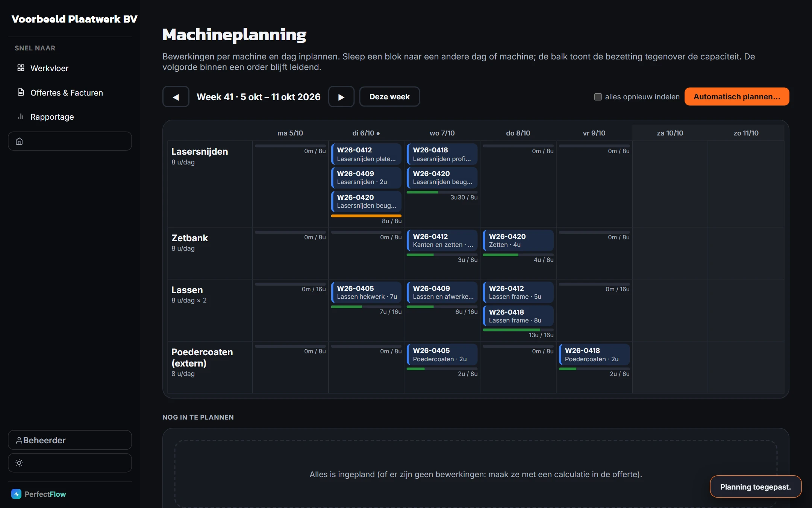Select W26-0412 Lassen frame 5u block
The height and width of the screenshot is (508, 812).
coord(518,292)
